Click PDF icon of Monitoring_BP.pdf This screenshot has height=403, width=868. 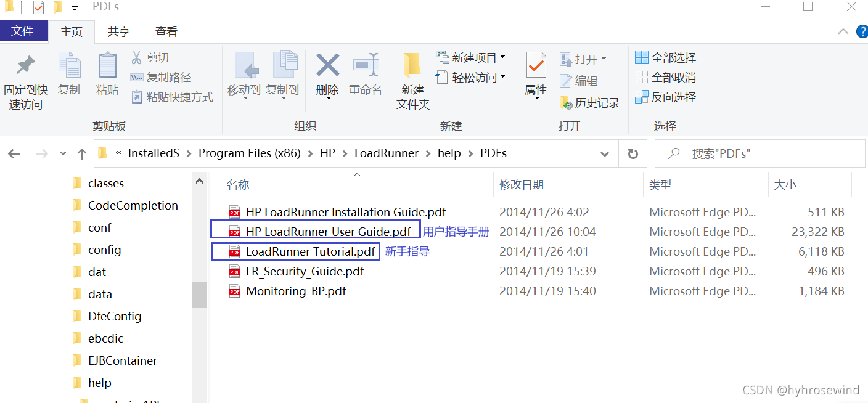[234, 291]
